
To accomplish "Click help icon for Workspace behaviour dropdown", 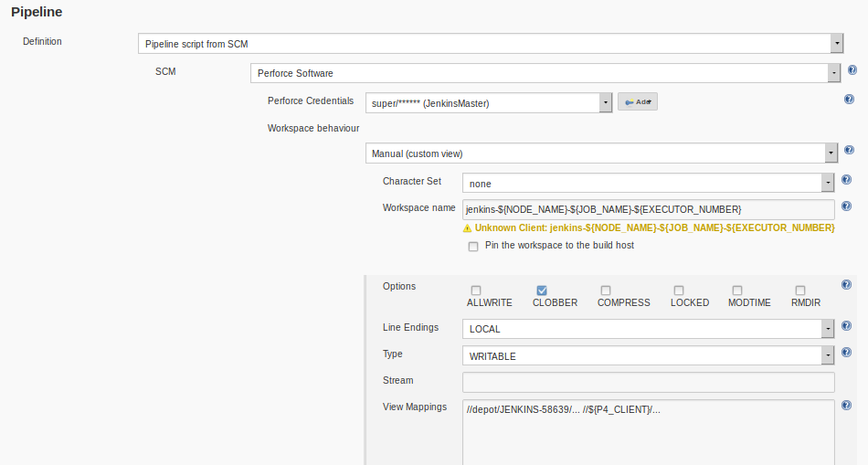I will (849, 150).
